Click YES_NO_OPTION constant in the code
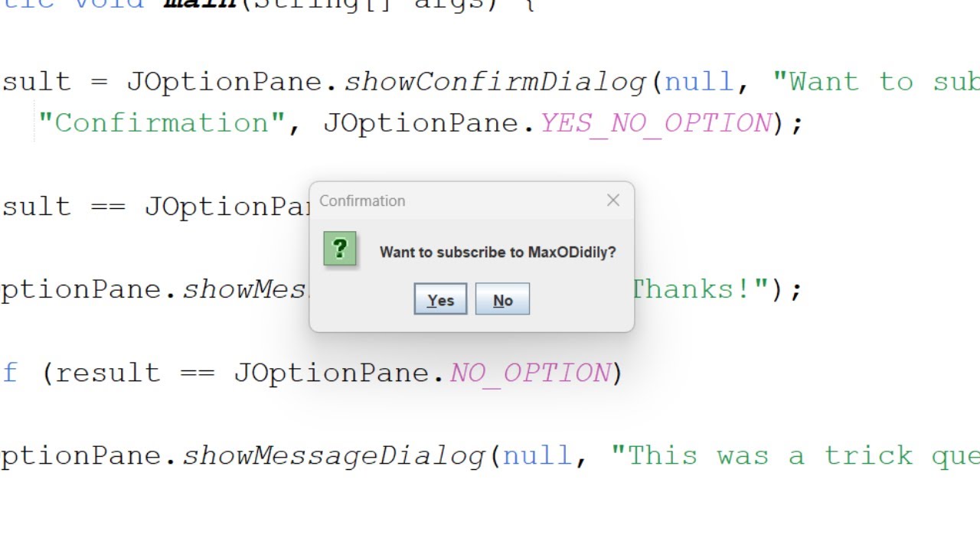 [656, 123]
